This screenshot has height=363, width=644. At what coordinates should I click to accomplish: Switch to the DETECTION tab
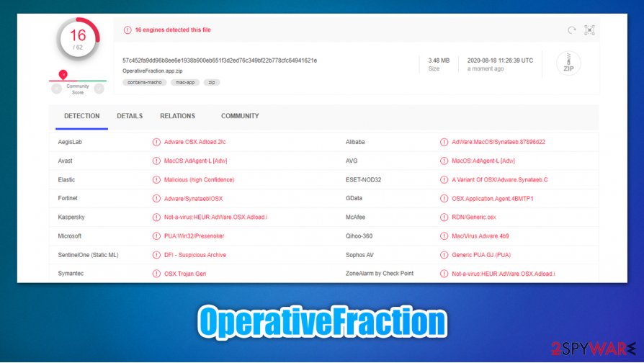[x=81, y=116]
